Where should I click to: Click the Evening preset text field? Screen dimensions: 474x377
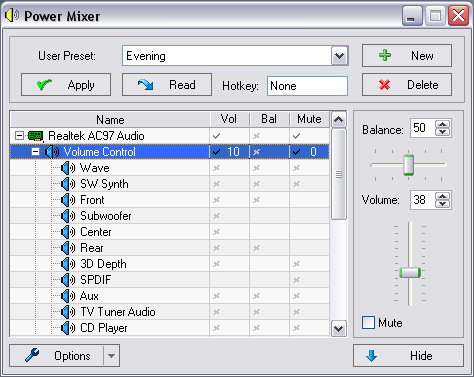click(227, 56)
